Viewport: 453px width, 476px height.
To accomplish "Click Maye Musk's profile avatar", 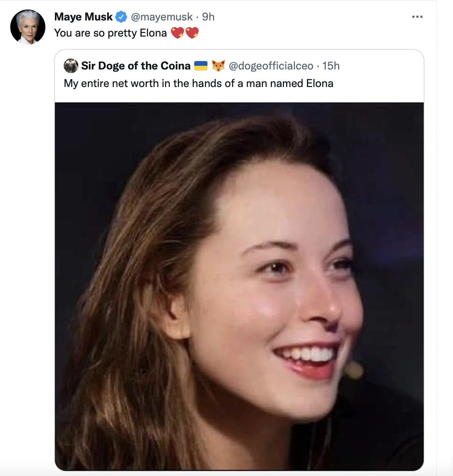I will pos(28,27).
